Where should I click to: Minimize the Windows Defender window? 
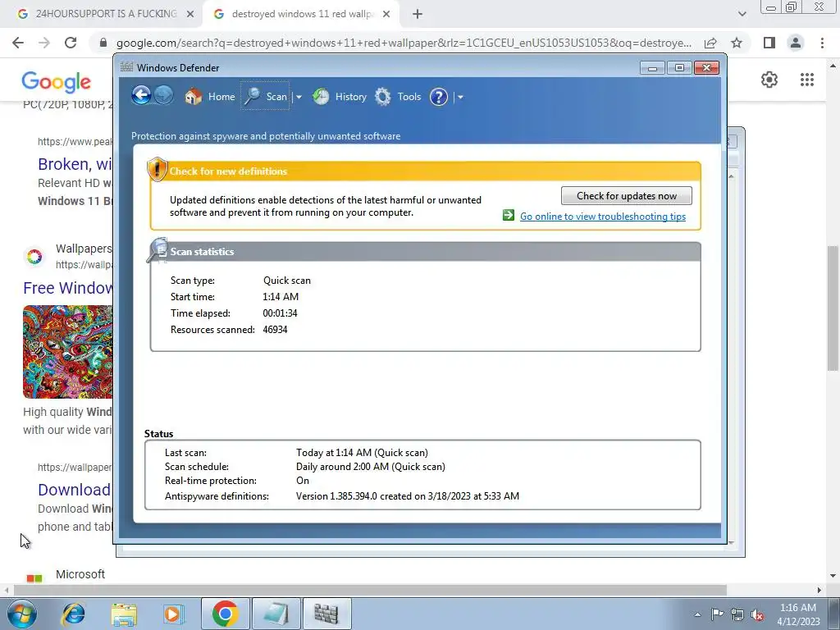click(652, 67)
